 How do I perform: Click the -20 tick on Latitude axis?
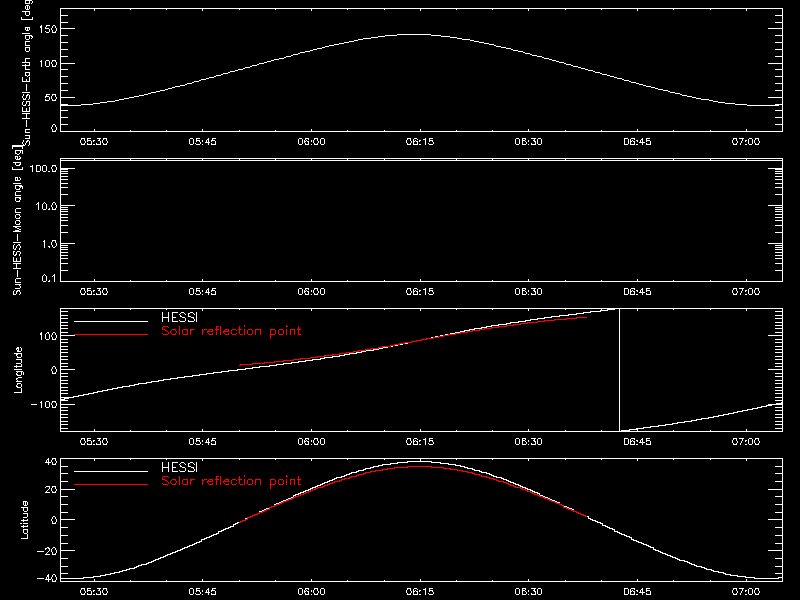(47, 551)
